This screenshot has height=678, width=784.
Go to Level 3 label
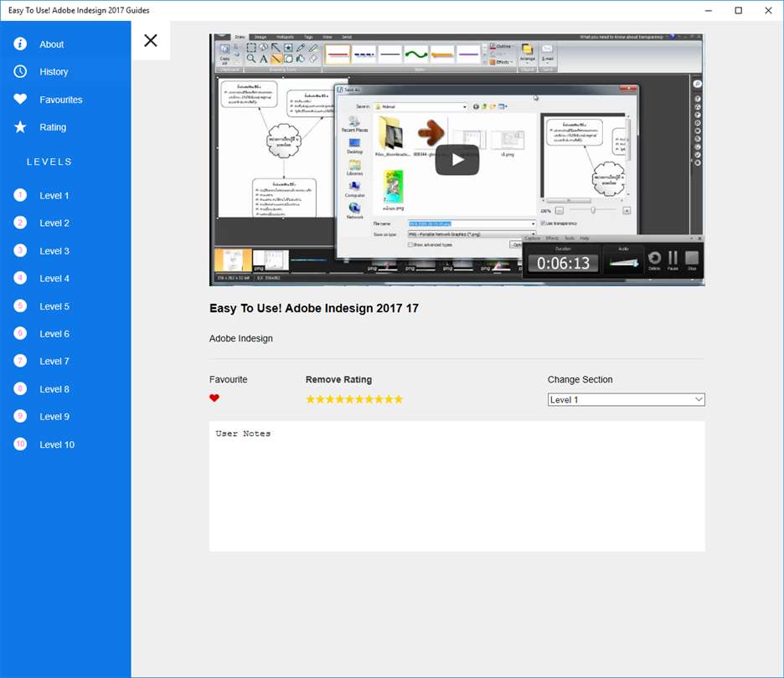click(54, 251)
